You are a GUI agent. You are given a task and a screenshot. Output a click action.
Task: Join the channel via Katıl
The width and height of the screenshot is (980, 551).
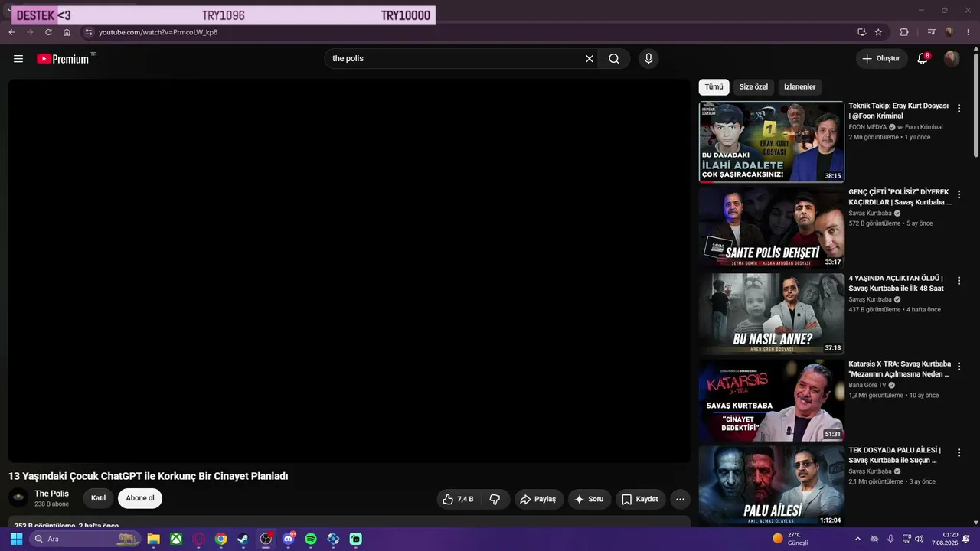pyautogui.click(x=98, y=498)
